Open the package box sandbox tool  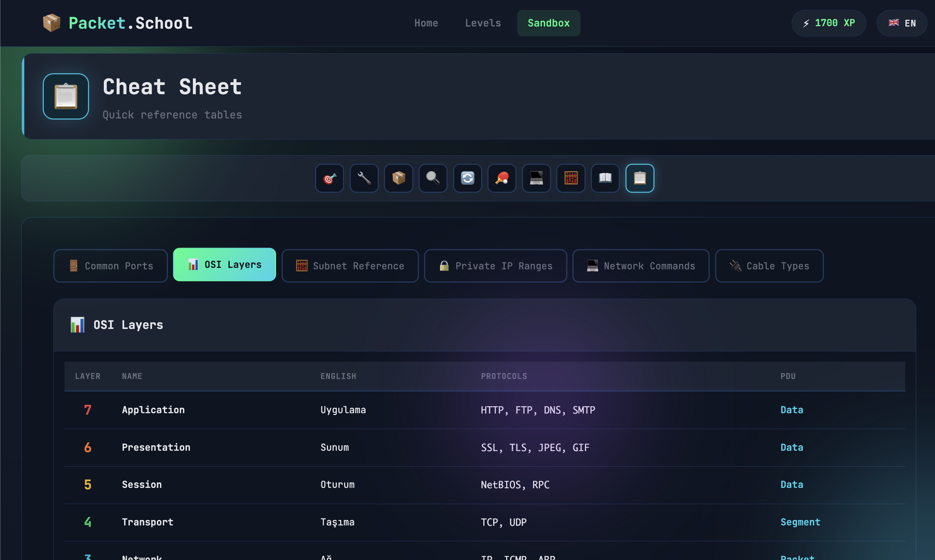coord(399,178)
